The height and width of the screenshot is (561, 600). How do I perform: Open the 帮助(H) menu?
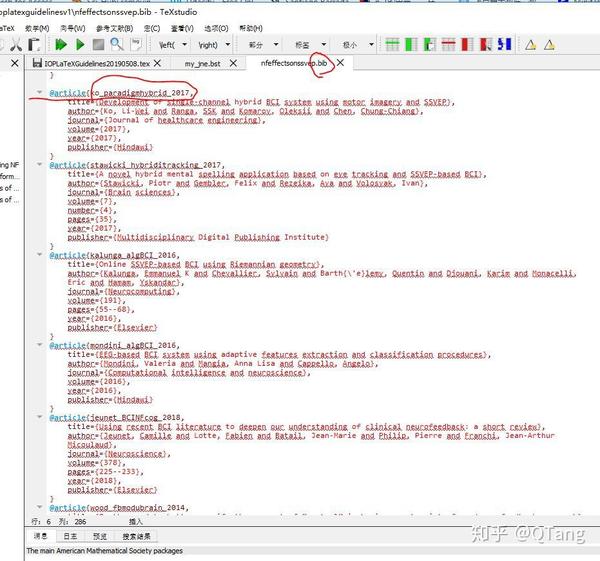pos(251,28)
